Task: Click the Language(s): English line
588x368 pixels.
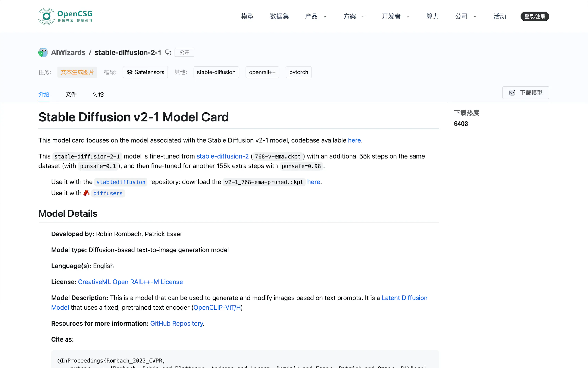Action: tap(82, 266)
